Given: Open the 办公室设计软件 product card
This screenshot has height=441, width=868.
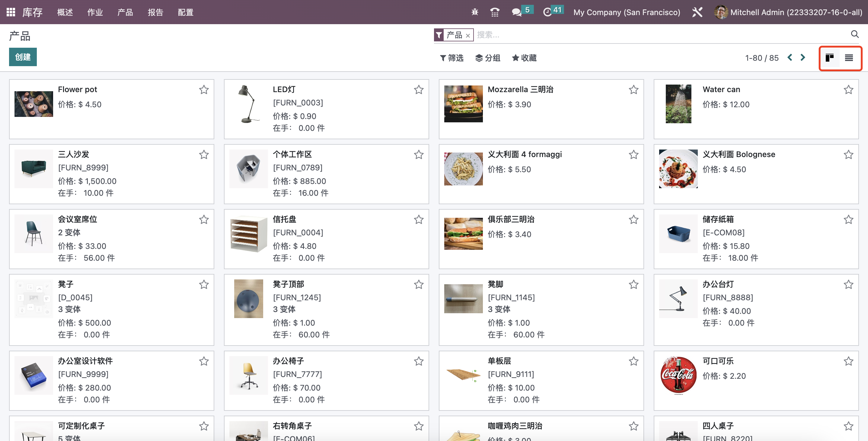Looking at the screenshot, I should click(112, 381).
